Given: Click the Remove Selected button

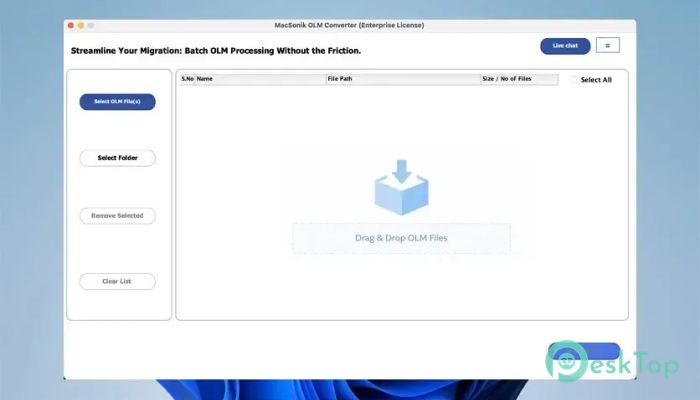Looking at the screenshot, I should click(117, 216).
